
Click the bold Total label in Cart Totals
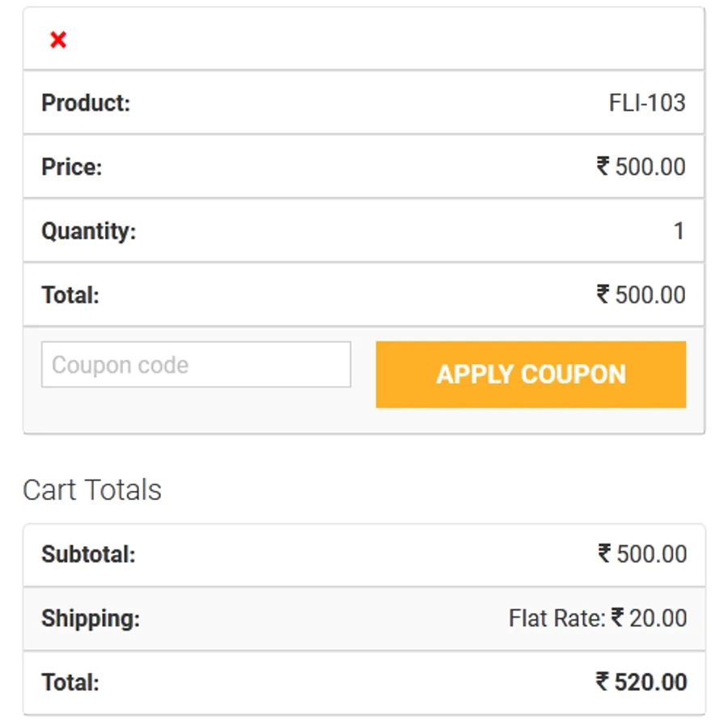[x=70, y=682]
